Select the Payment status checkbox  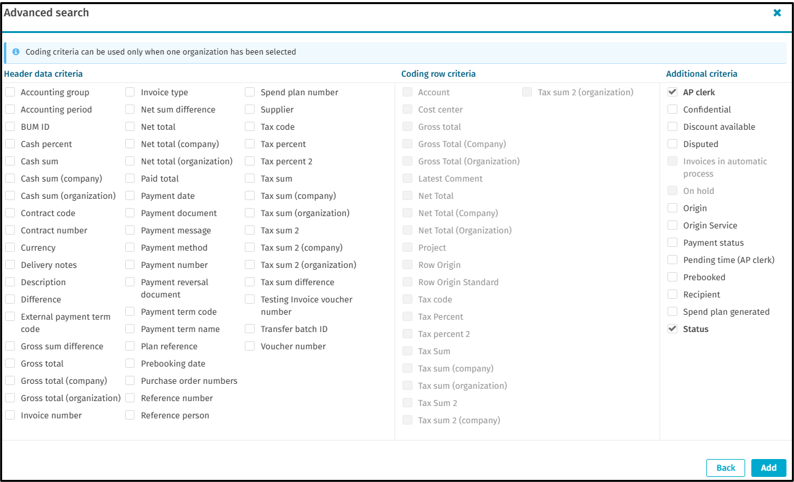(x=673, y=243)
